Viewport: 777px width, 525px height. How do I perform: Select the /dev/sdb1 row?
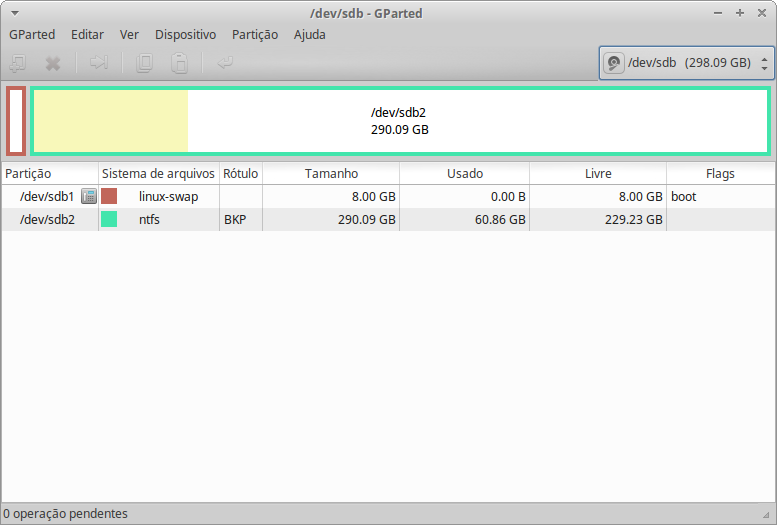(x=388, y=196)
